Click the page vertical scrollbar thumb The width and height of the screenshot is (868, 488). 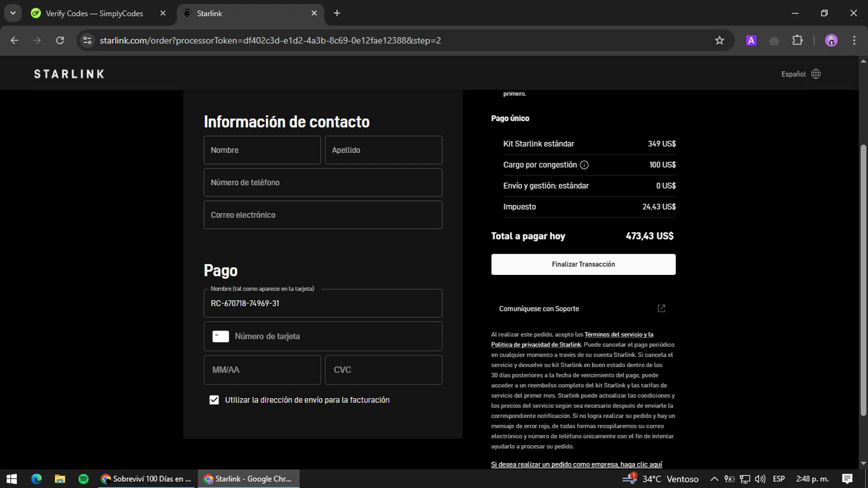point(863,280)
